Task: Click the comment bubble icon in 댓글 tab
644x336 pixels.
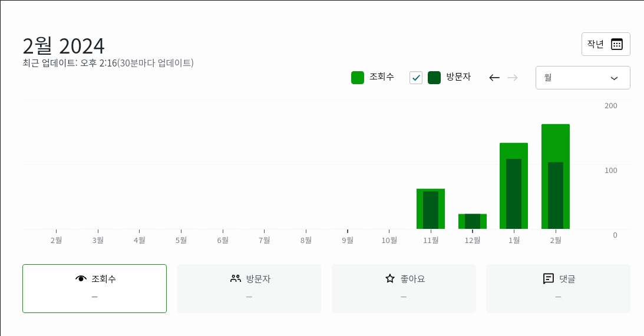Action: (549, 279)
